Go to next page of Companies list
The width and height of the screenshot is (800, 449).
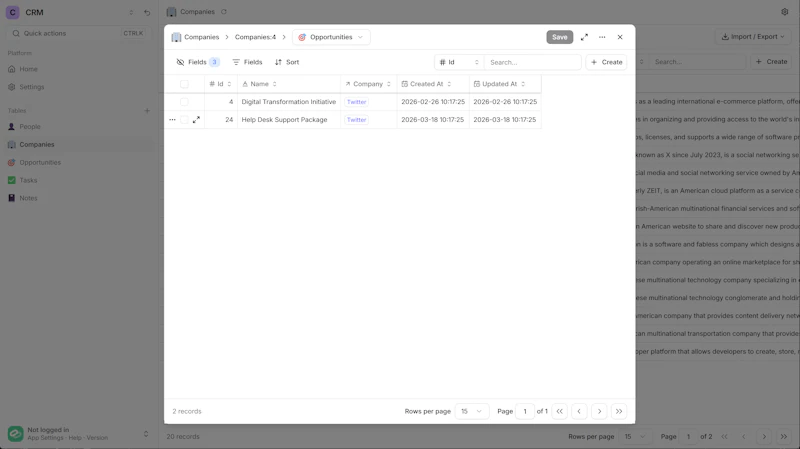click(x=764, y=437)
